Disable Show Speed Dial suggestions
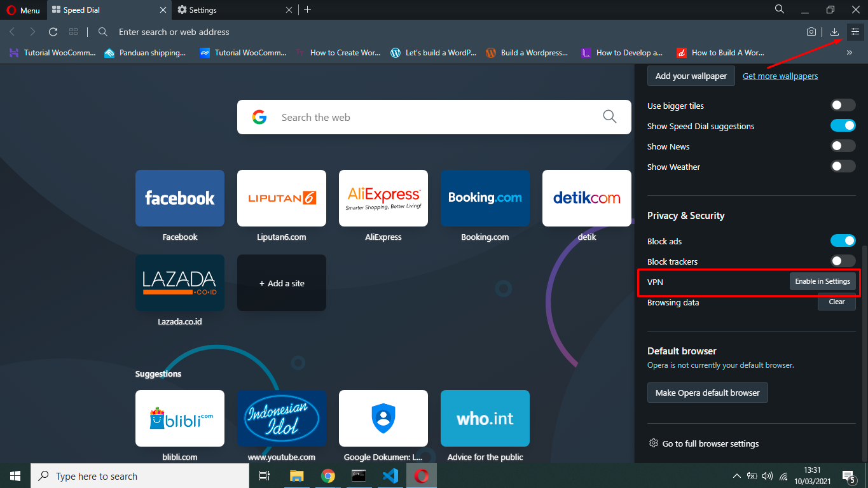This screenshot has width=868, height=488. point(843,126)
